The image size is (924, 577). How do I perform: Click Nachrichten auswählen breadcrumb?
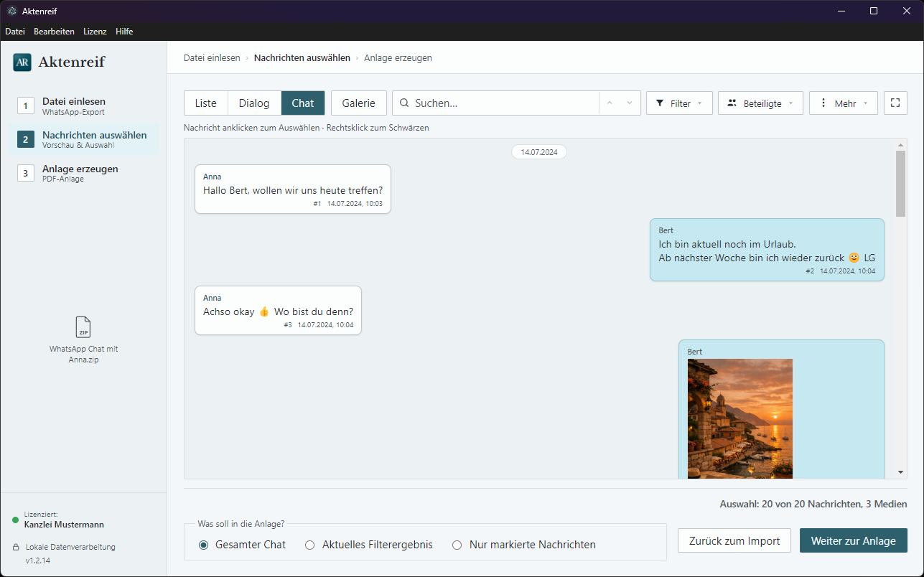tap(302, 58)
